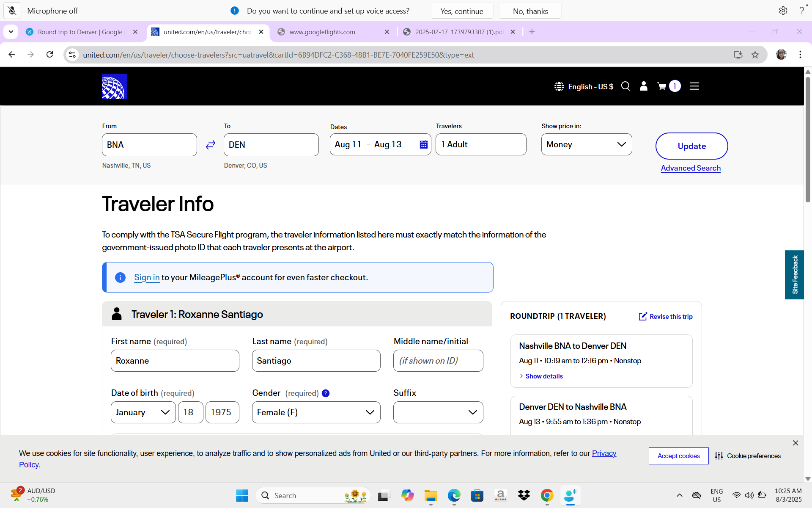Open the Chrome profile avatar
This screenshot has width=812, height=508.
[x=781, y=55]
